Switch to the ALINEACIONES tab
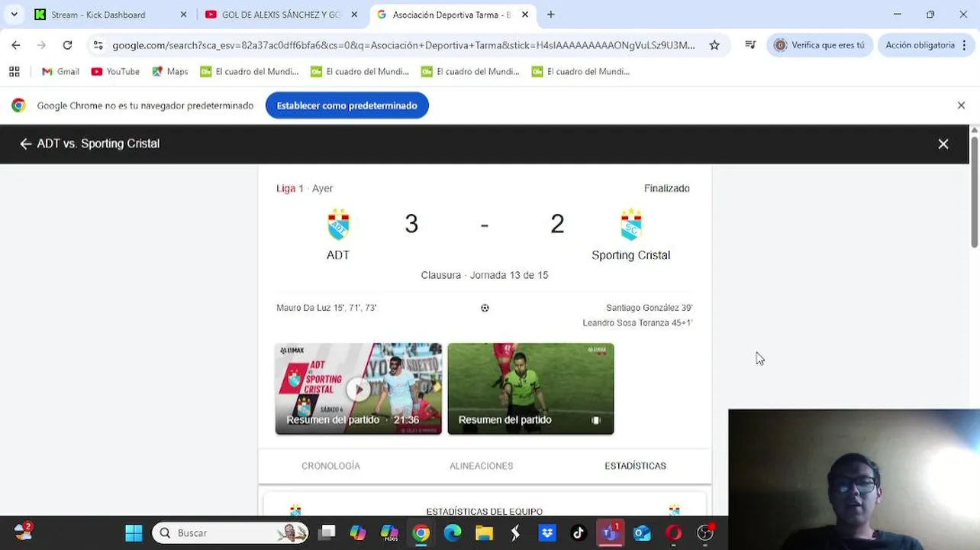 481,466
